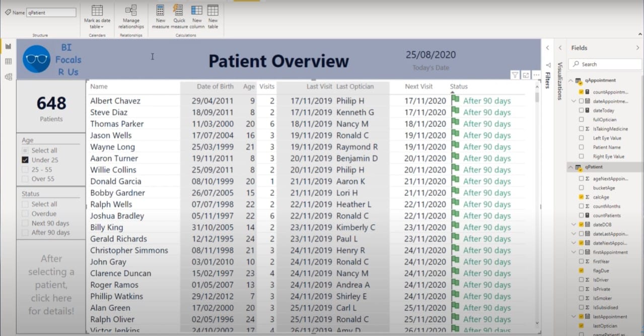644x336 pixels.
Task: Check the Over 55 age checkbox
Action: 25,179
